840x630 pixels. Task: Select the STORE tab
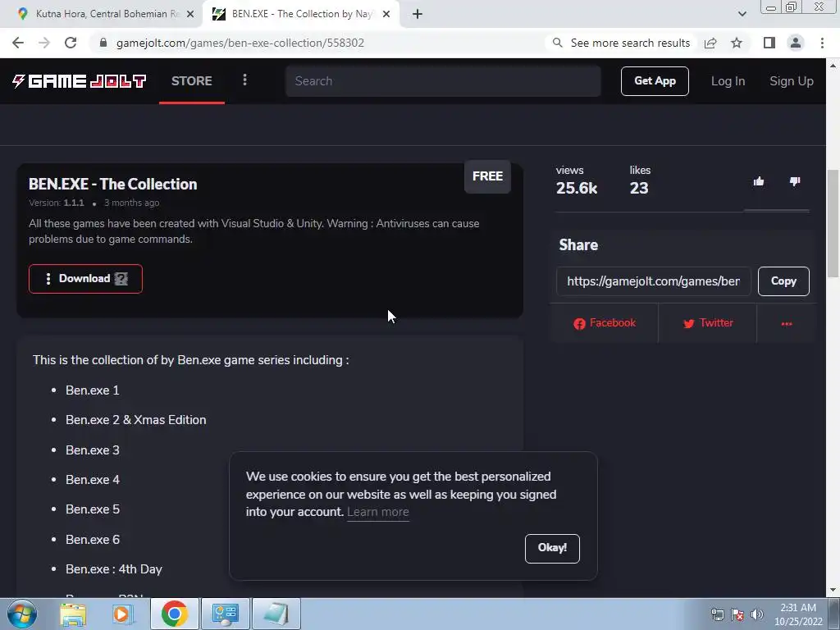[x=192, y=81]
